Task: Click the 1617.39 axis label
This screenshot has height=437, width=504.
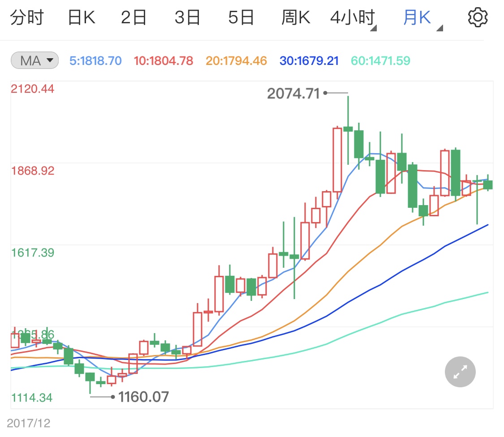Action: pyautogui.click(x=32, y=253)
